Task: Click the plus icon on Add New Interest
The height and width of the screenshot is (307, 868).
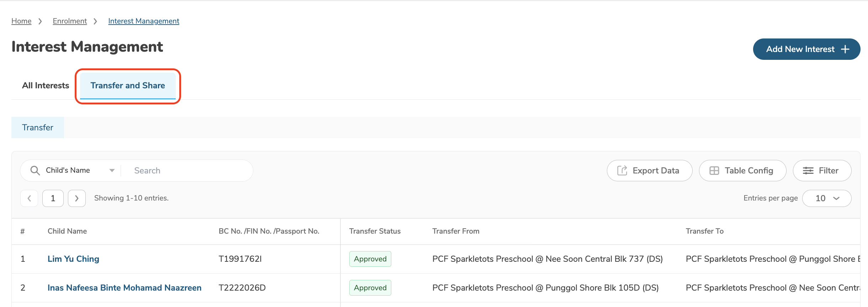Action: 845,49
